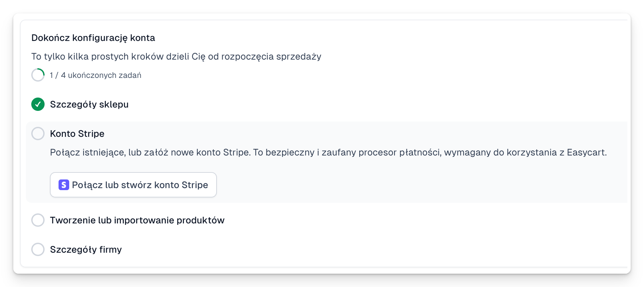644x287 pixels.
Task: Expand the Szczegóły firmy step
Action: [86, 249]
